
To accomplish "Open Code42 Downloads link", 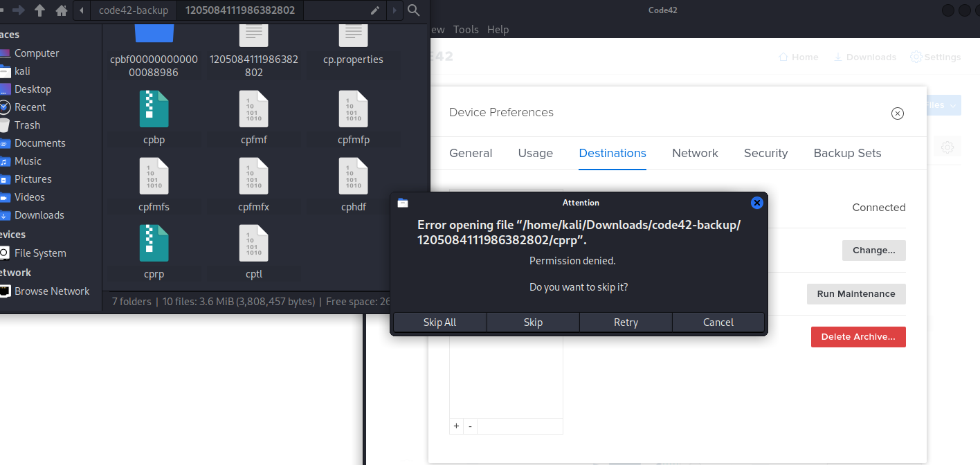I will click(864, 57).
